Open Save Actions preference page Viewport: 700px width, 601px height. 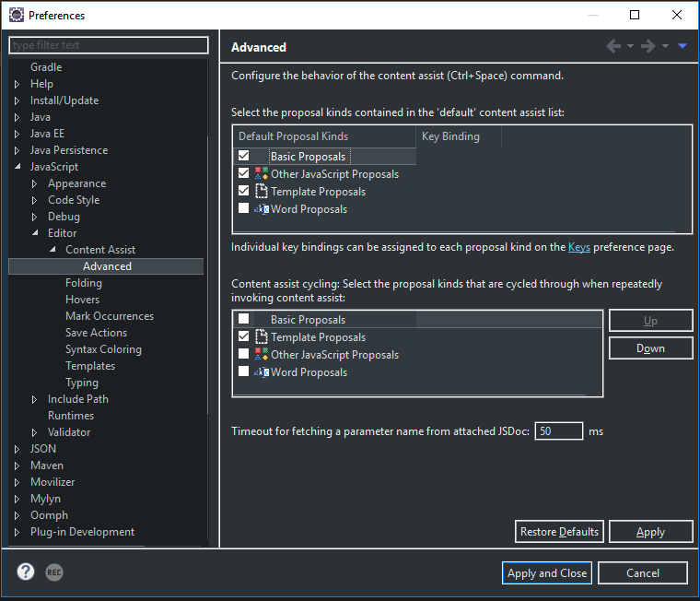[x=96, y=333]
